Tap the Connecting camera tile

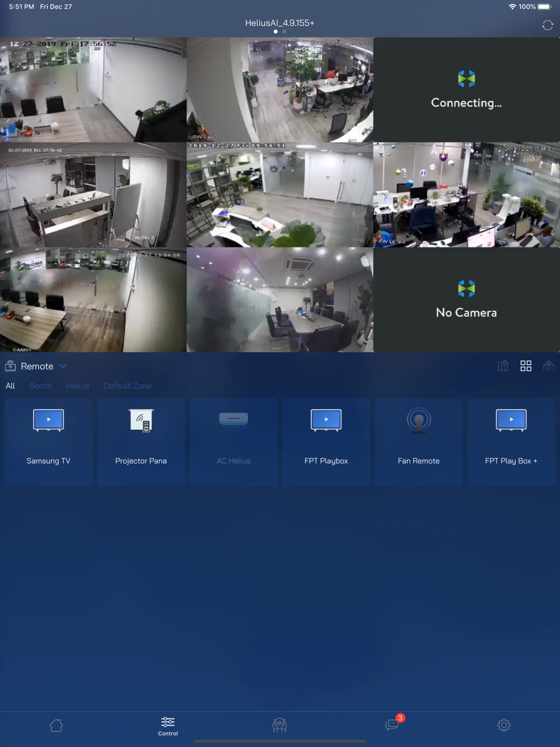466,90
